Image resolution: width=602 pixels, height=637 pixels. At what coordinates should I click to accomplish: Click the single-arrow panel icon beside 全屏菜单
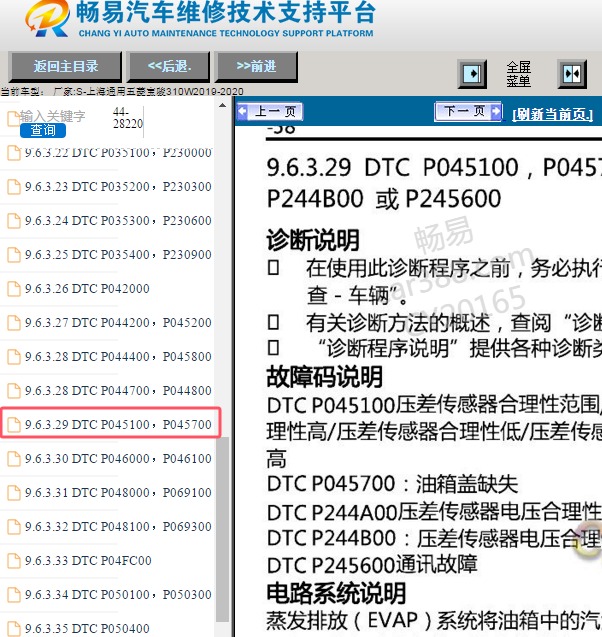click(x=472, y=74)
